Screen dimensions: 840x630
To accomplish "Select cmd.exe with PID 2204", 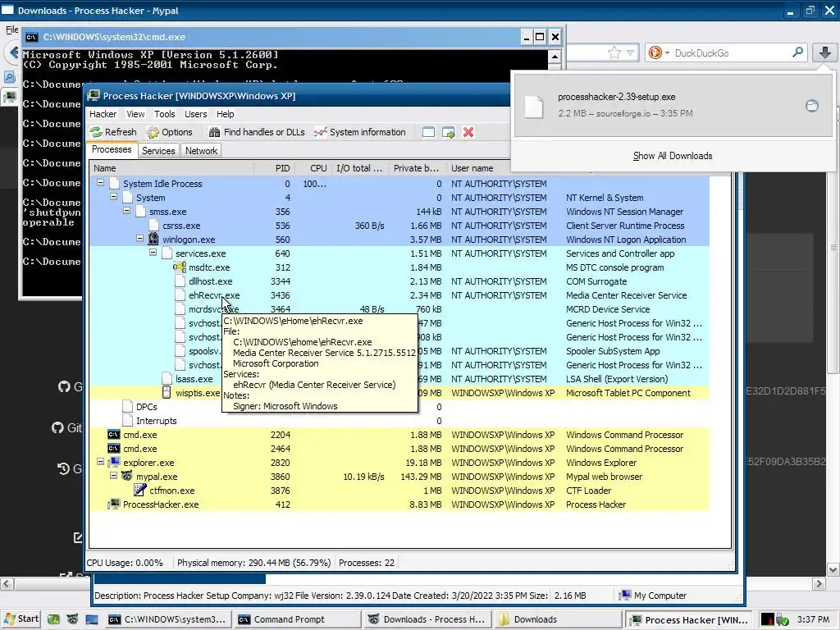I will click(x=399, y=435).
